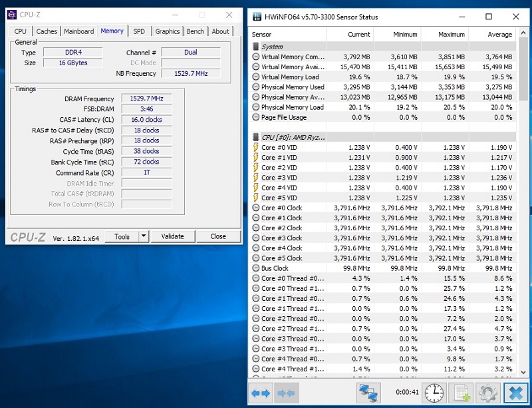Click the Validate button in CPU-Z
Screen dimensions: 532x408
coord(173,236)
